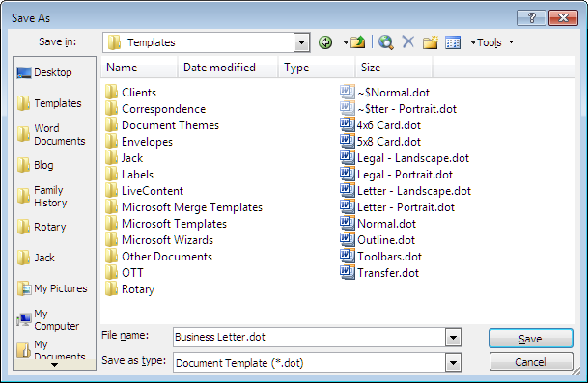This screenshot has height=383, width=588.
Task: Click inside the File name field
Action: click(x=309, y=337)
